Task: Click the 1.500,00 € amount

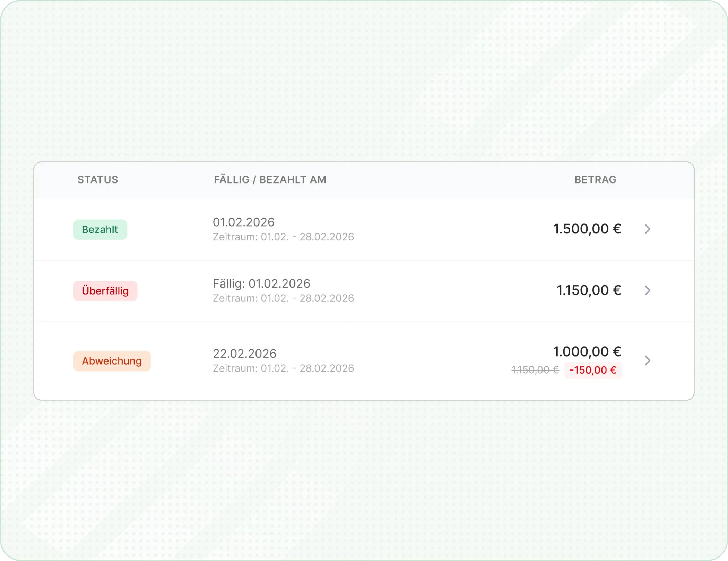Action: coord(587,229)
